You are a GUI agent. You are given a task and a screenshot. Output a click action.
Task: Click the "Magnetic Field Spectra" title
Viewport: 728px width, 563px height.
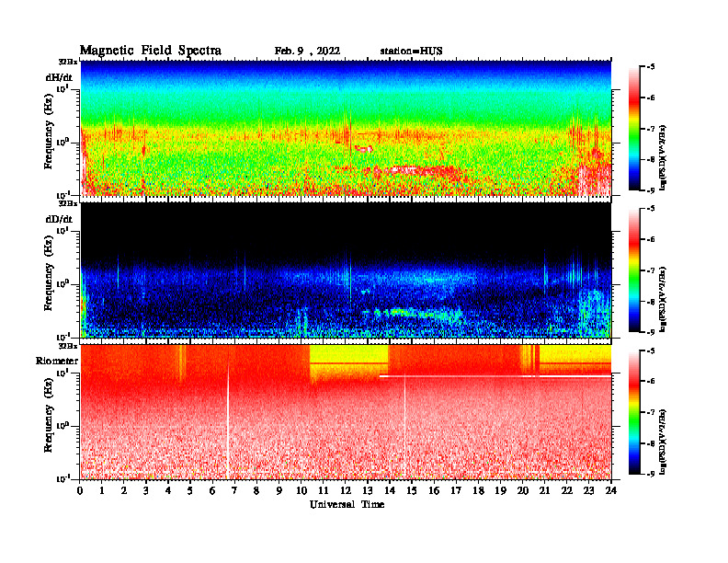pyautogui.click(x=151, y=51)
